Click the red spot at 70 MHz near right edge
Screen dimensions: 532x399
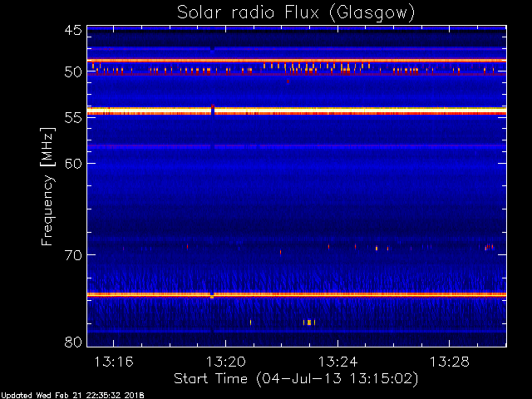489,247
